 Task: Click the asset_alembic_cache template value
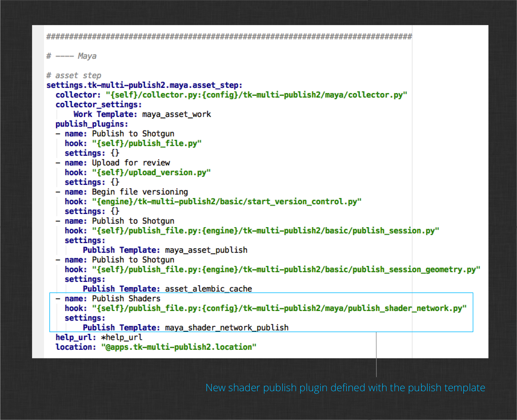click(x=209, y=289)
